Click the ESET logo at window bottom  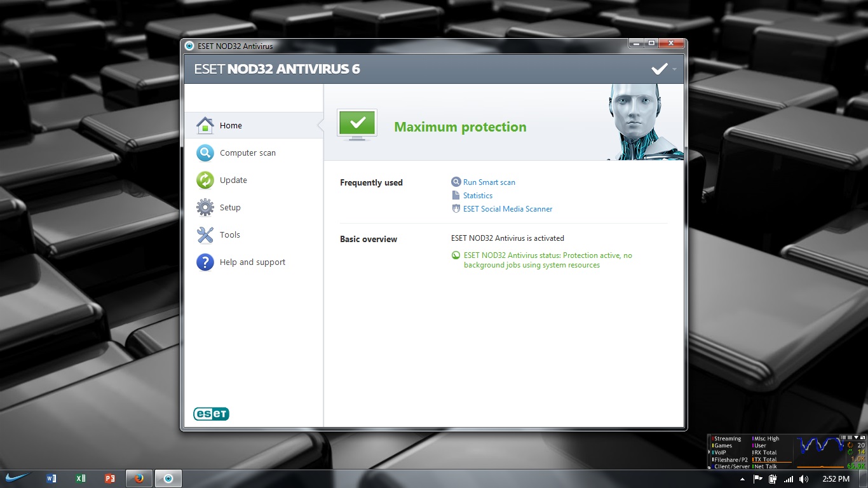[211, 414]
